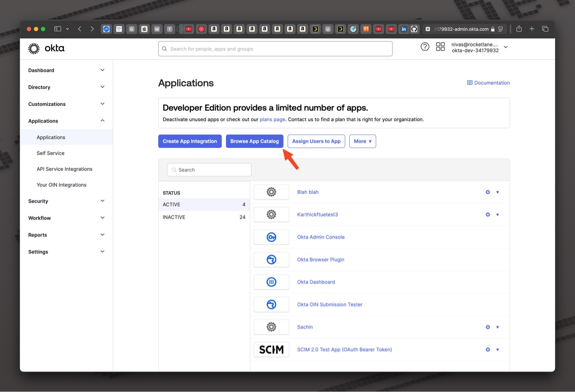Click the Sachin app logo thumbnail
The width and height of the screenshot is (575, 392).
(271, 327)
